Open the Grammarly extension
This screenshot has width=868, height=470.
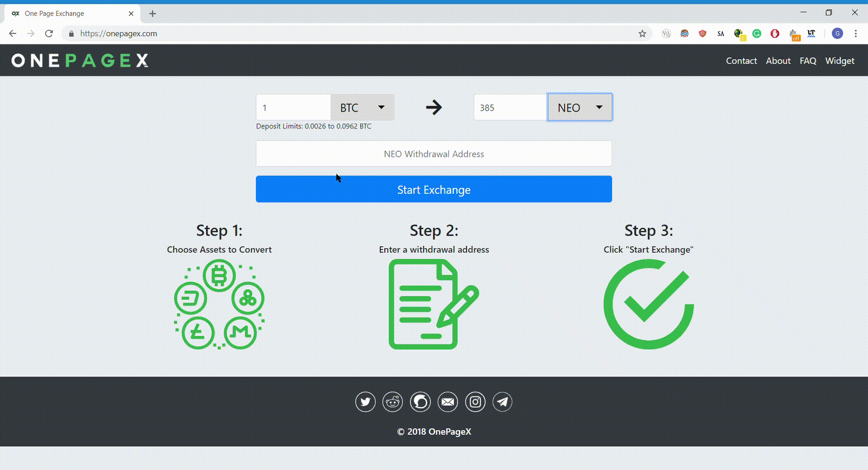coord(757,33)
